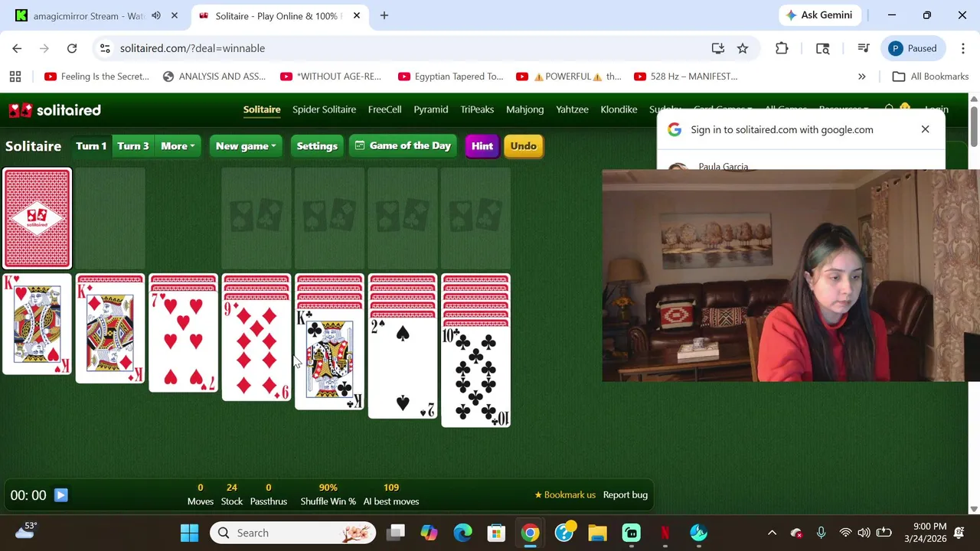Click the solitaired logo
Image resolution: width=980 pixels, height=551 pixels.
pyautogui.click(x=54, y=110)
